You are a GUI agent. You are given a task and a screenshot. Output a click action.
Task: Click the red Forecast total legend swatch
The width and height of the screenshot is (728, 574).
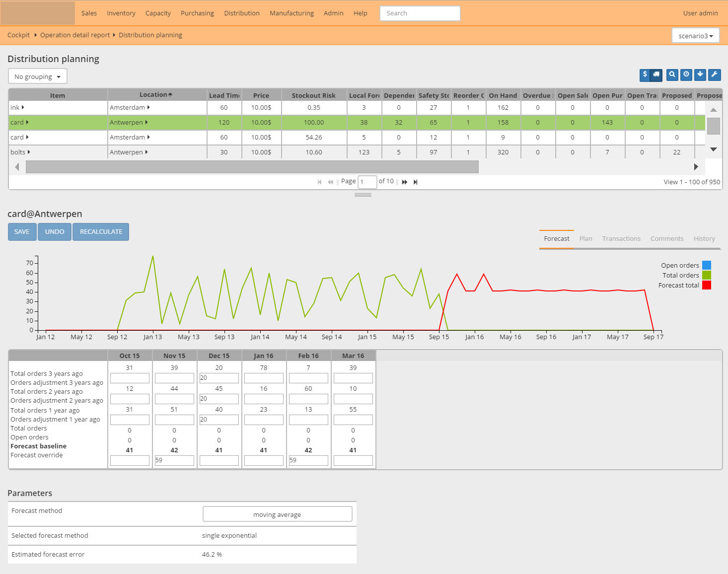[706, 285]
